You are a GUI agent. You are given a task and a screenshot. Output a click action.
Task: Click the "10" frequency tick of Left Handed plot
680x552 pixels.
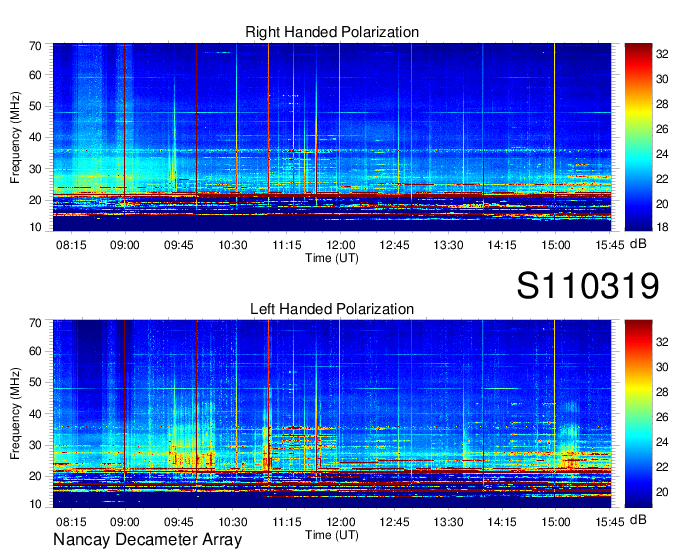[35, 504]
